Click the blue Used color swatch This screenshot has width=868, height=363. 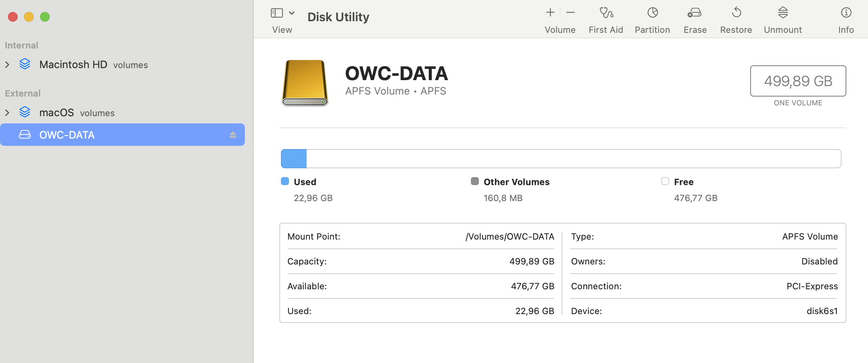point(285,181)
